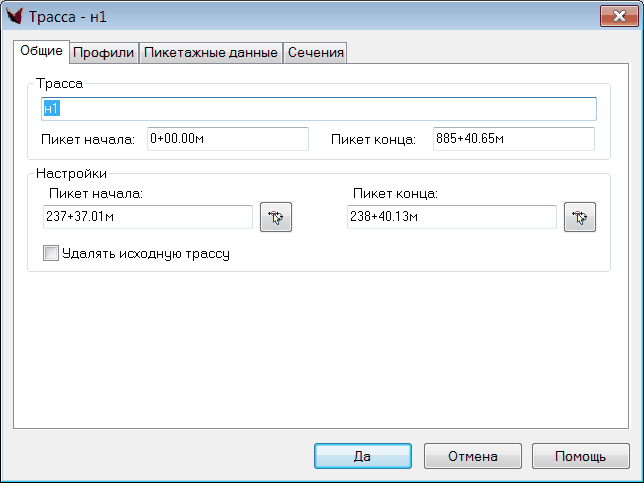
Task: Click the Отмена button
Action: (473, 456)
